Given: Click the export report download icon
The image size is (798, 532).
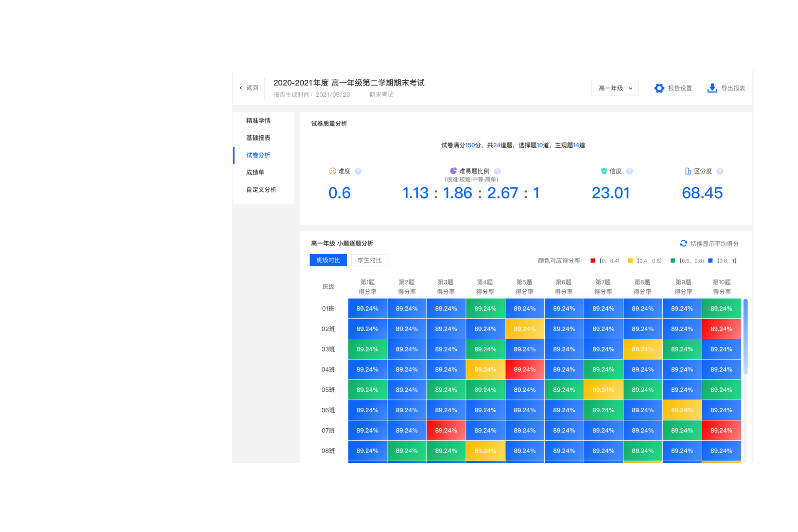Looking at the screenshot, I should pos(712,88).
